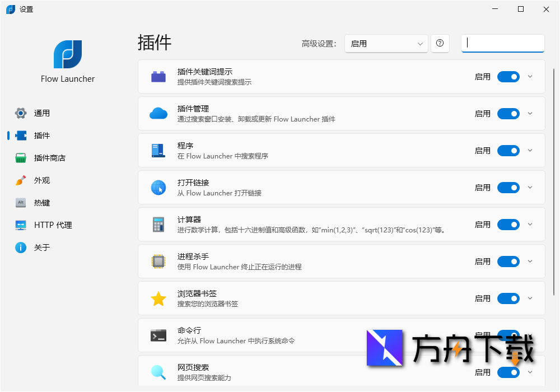The height and width of the screenshot is (392, 560).
Task: Expand the 进程杀手 plugin settings
Action: (x=529, y=261)
